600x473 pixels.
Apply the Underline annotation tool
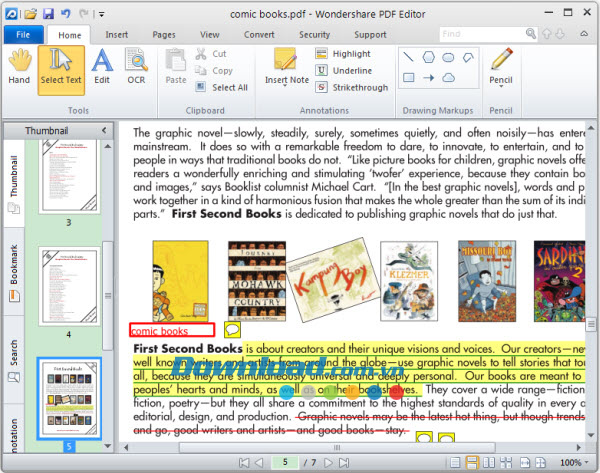344,71
